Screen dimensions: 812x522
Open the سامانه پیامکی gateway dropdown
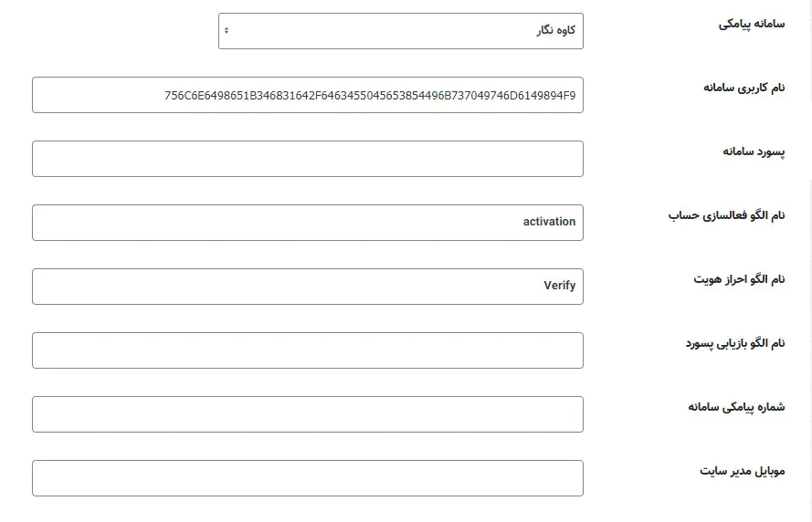point(400,31)
